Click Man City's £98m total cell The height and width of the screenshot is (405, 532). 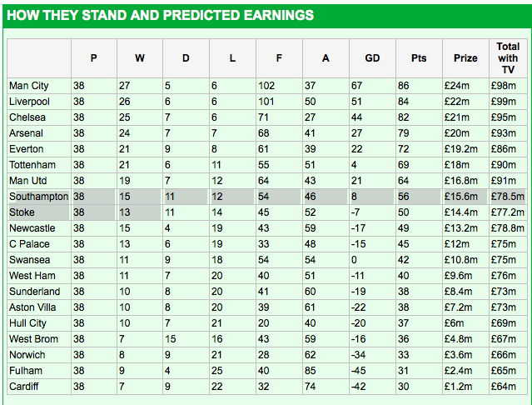(508, 86)
